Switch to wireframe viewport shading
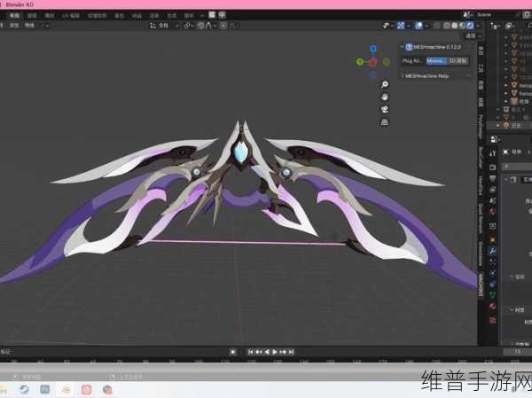 pos(447,26)
